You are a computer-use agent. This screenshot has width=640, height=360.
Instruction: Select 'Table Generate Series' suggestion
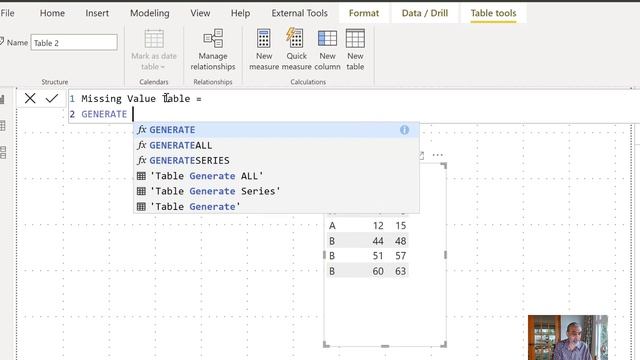pos(276,191)
